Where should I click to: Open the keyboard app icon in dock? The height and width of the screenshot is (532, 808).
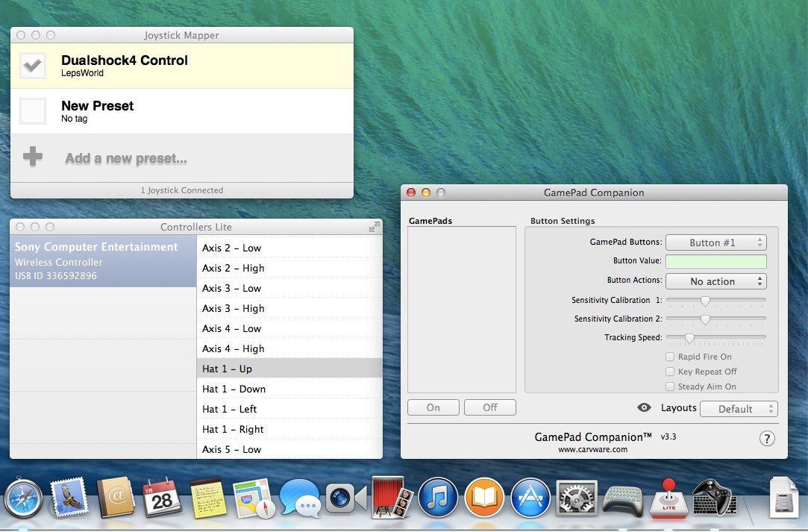[623, 500]
